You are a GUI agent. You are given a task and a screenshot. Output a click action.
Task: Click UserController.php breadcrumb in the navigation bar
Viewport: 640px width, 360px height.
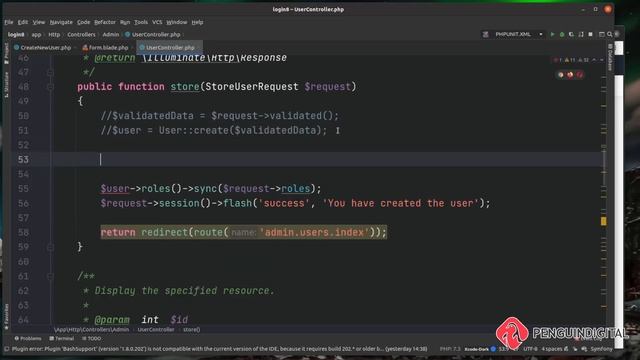pyautogui.click(x=153, y=35)
